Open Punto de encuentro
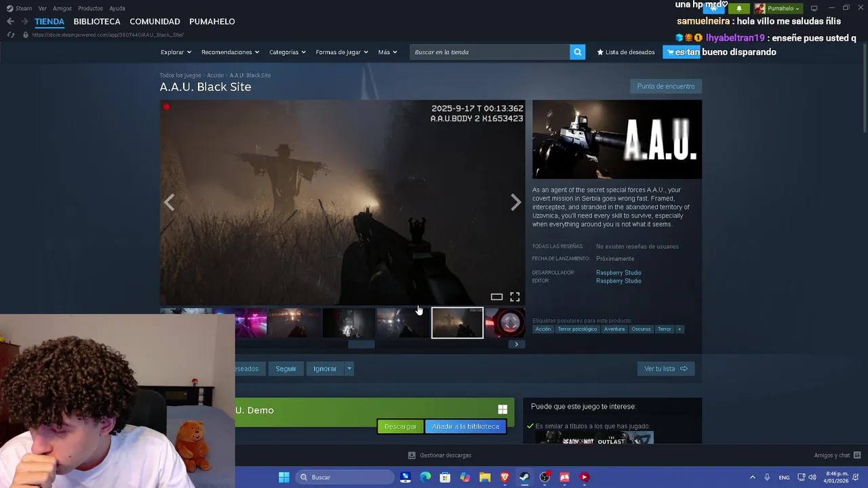The width and height of the screenshot is (868, 488). pyautogui.click(x=666, y=86)
